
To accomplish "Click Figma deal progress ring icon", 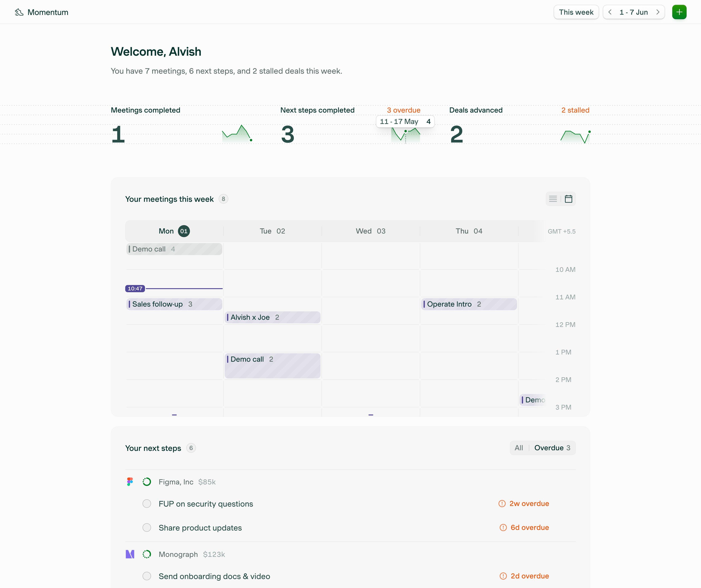I will pyautogui.click(x=147, y=482).
